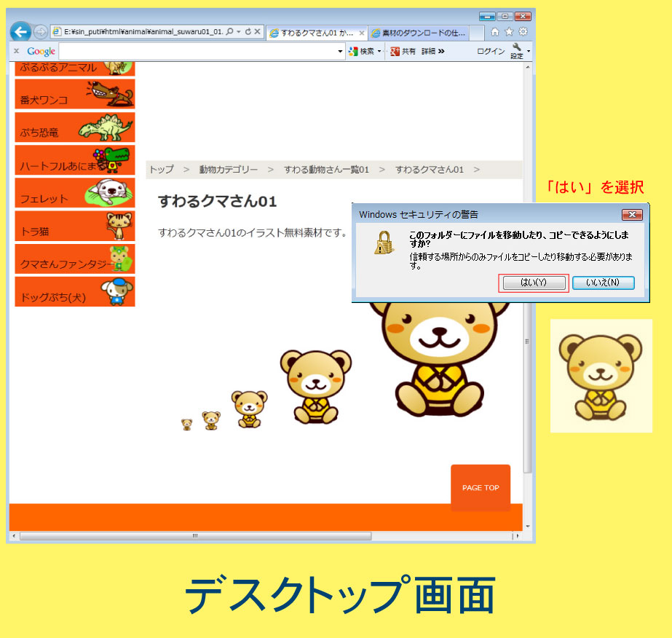Click the 検索 search button in Google toolbar
Image resolution: width=672 pixels, height=638 pixels.
[x=362, y=52]
